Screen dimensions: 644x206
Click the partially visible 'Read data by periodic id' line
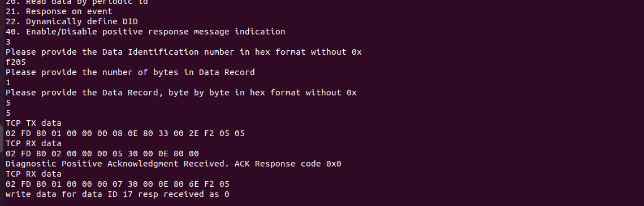coord(76,2)
